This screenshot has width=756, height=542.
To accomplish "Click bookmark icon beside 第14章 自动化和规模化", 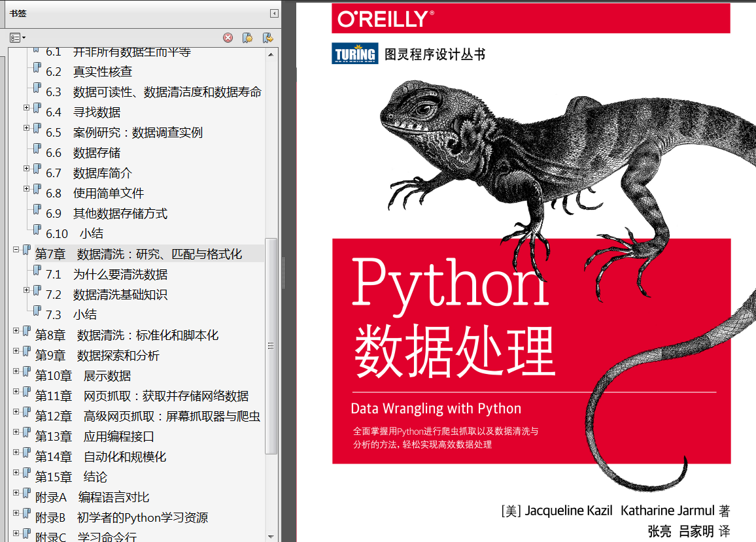I will (27, 453).
